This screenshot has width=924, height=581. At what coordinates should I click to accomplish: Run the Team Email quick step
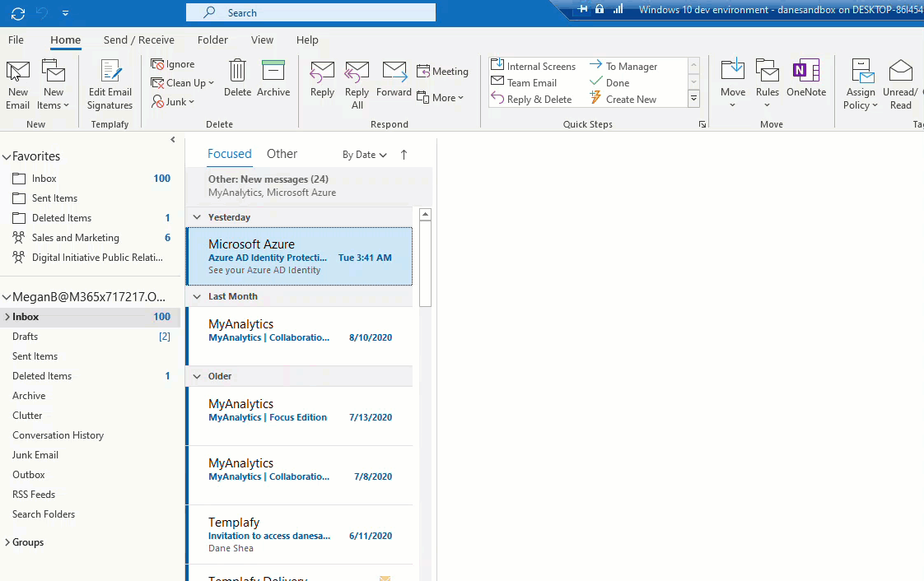click(x=524, y=82)
